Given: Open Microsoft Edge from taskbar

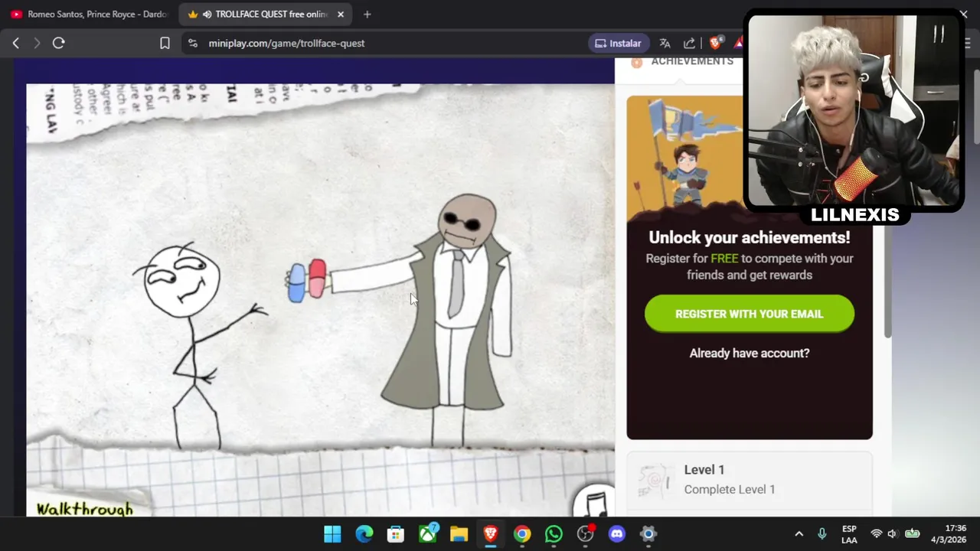Looking at the screenshot, I should click(364, 534).
